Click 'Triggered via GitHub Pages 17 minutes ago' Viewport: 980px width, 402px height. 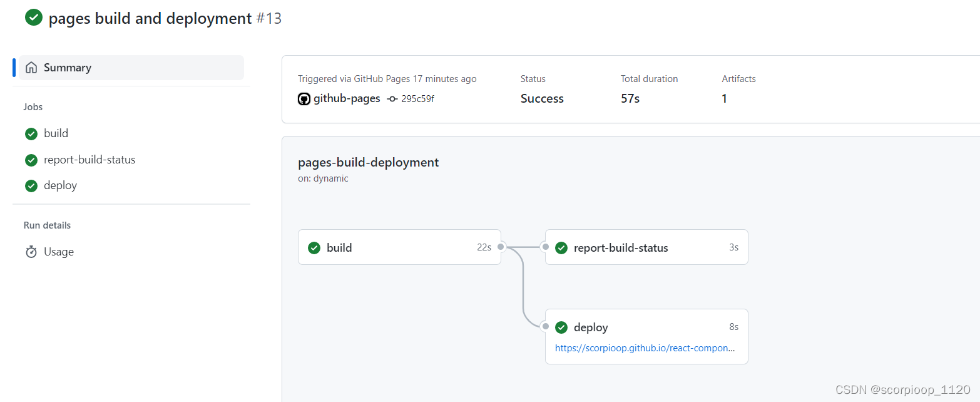(387, 79)
